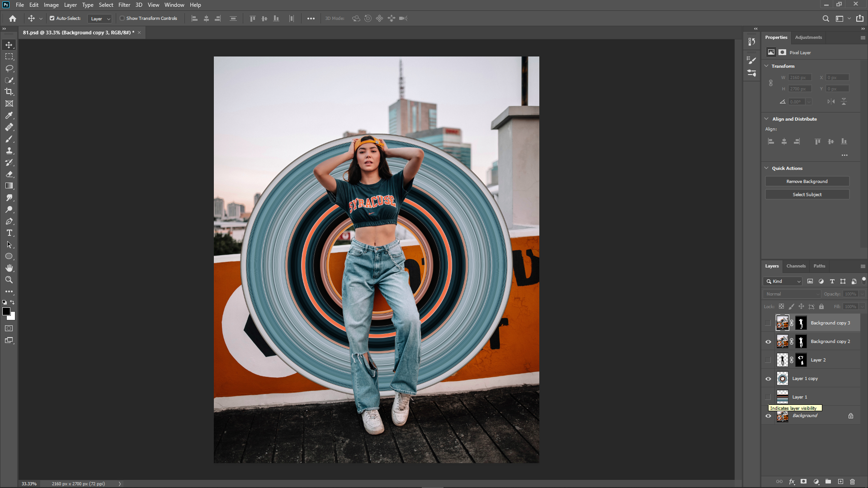Viewport: 868px width, 488px height.
Task: Switch to the Adjustments tab
Action: pos(808,38)
